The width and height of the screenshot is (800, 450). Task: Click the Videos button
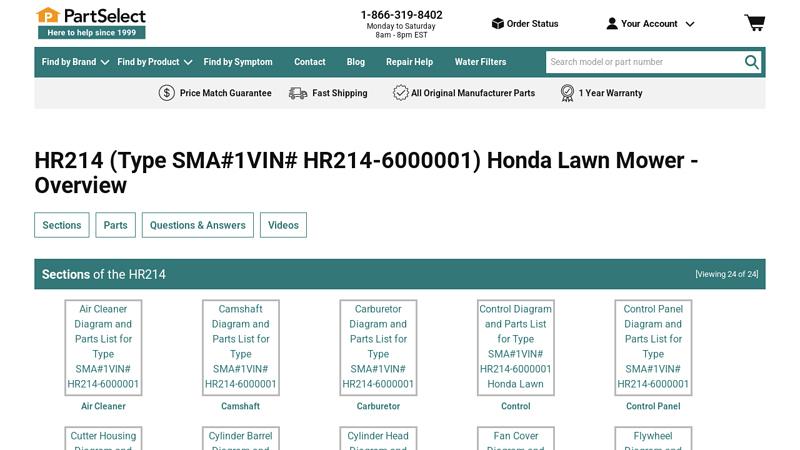(283, 225)
